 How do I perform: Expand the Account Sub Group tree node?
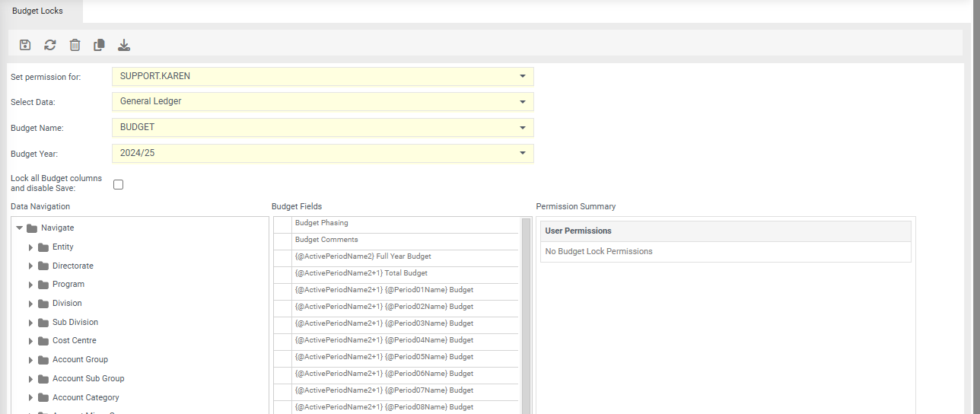31,378
